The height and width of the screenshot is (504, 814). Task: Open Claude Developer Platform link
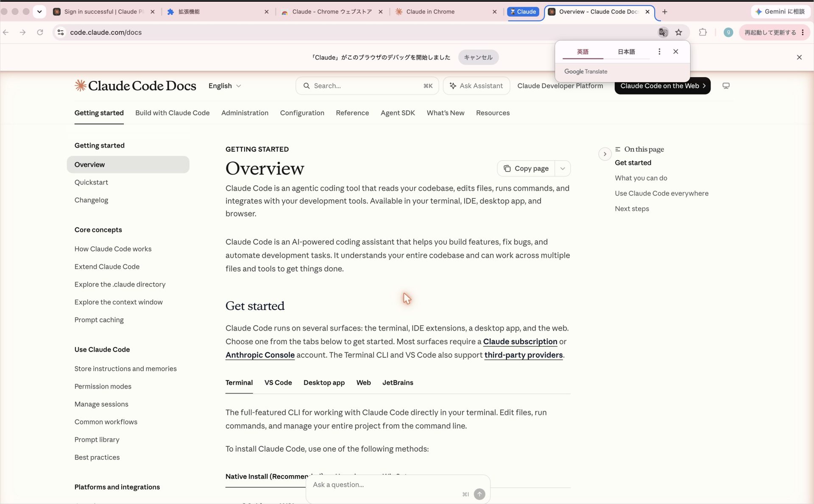[560, 86]
